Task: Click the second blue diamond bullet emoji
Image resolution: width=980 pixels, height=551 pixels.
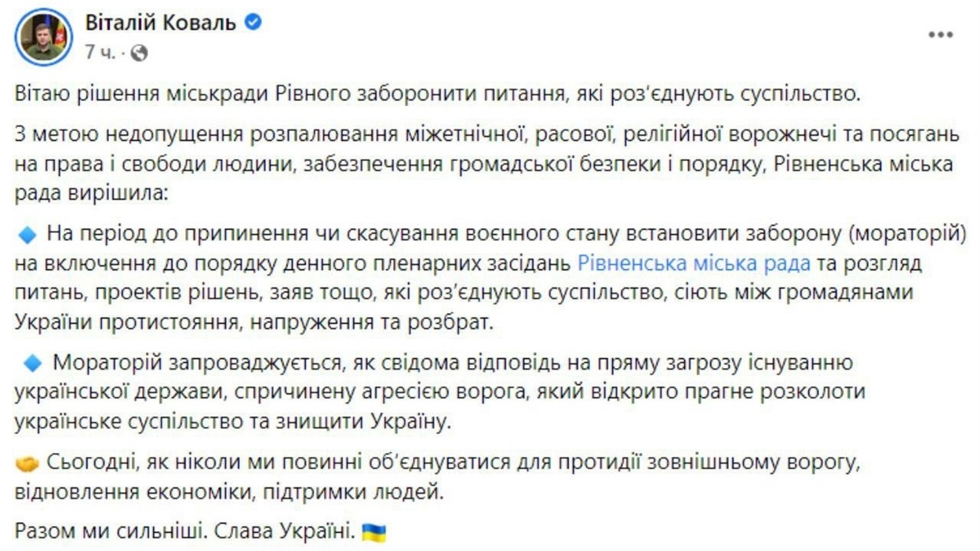Action: point(32,363)
